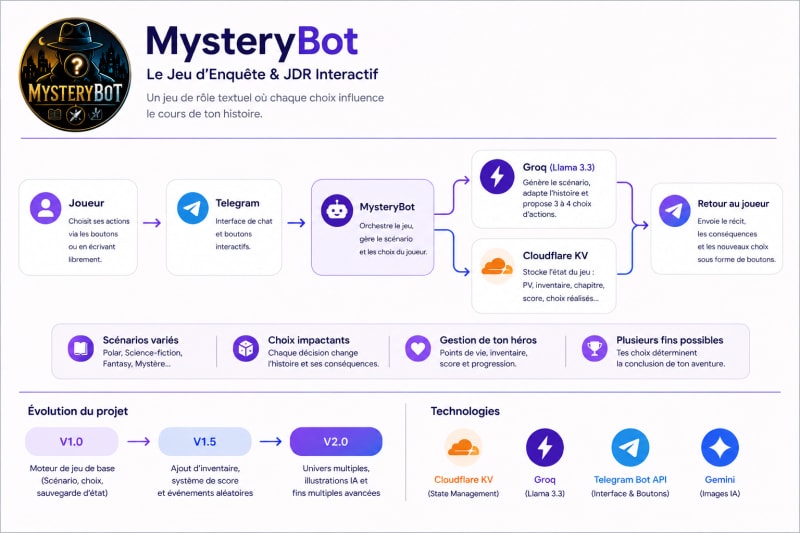Click the MysteryBot robot face icon

337,210
